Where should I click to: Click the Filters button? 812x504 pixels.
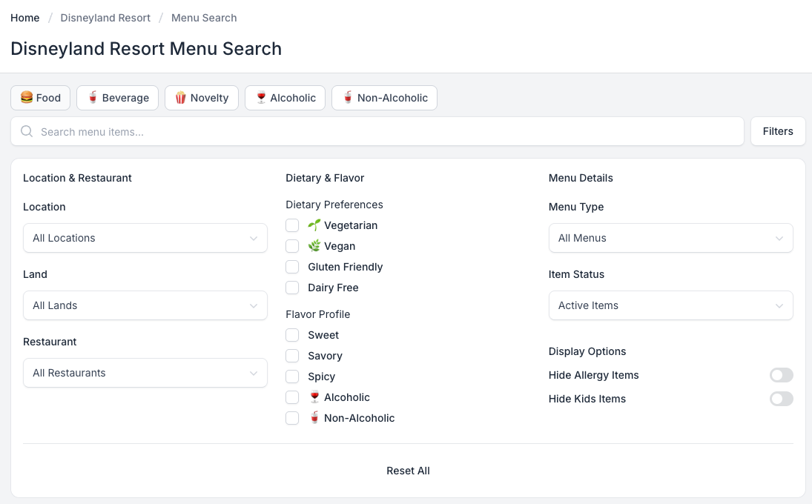[778, 131]
